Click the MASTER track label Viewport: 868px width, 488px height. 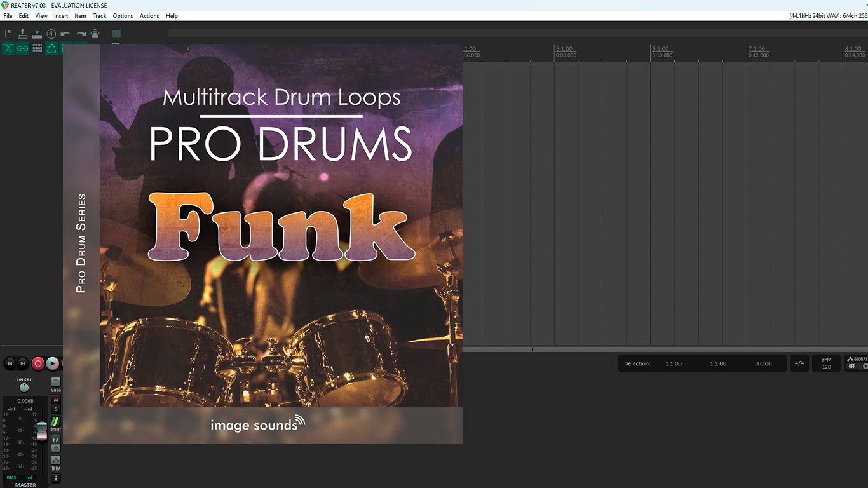(x=25, y=485)
